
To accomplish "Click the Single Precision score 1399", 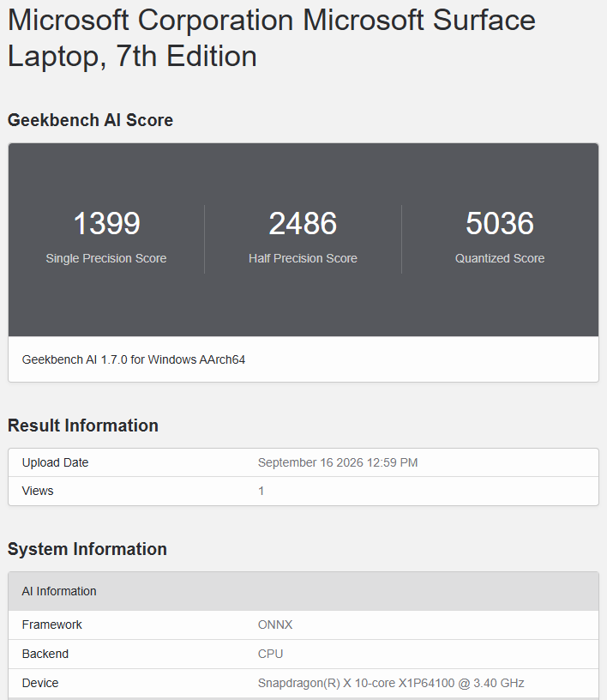I will click(106, 223).
